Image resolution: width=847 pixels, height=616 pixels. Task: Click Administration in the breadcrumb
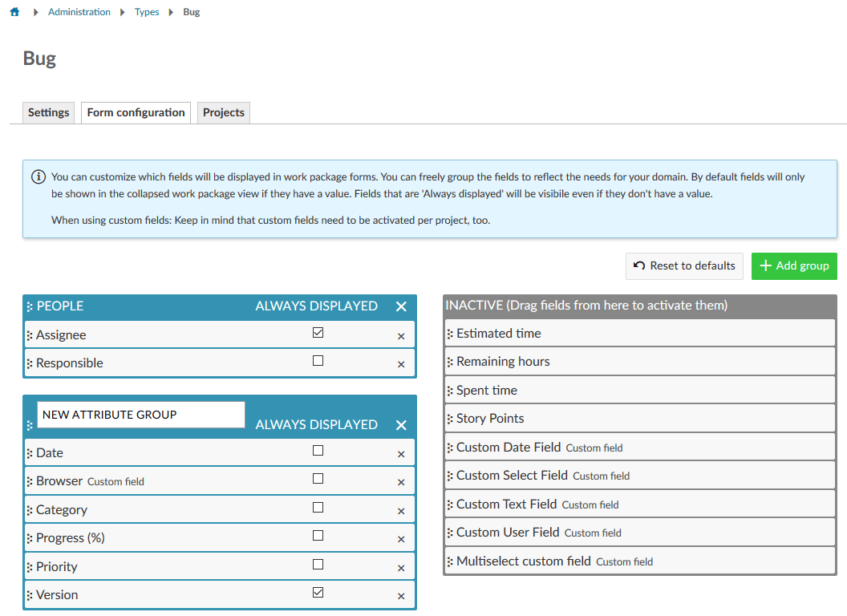pyautogui.click(x=79, y=11)
